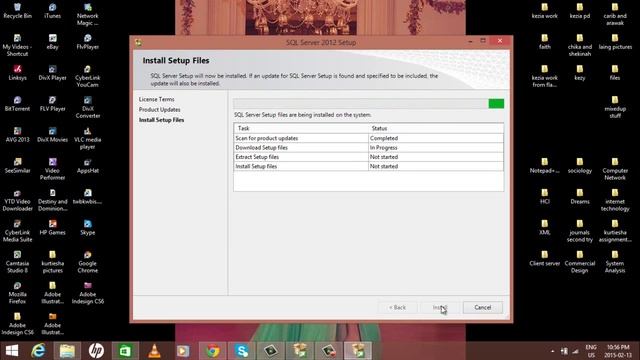Select 'Extract Setup files' task row
640x360 pixels.
369,157
